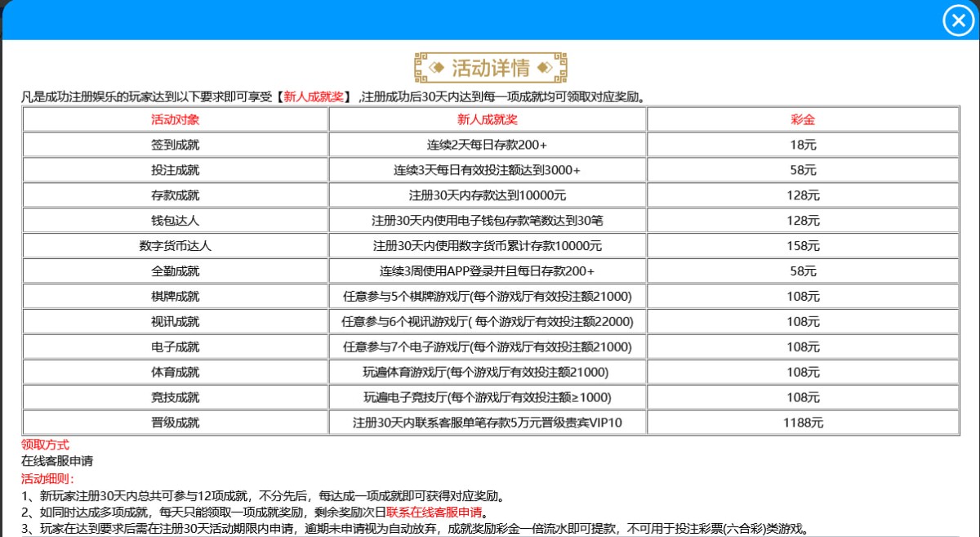
Task: Click the 108元 bonus in the 竞技成就 row
Action: (x=803, y=397)
